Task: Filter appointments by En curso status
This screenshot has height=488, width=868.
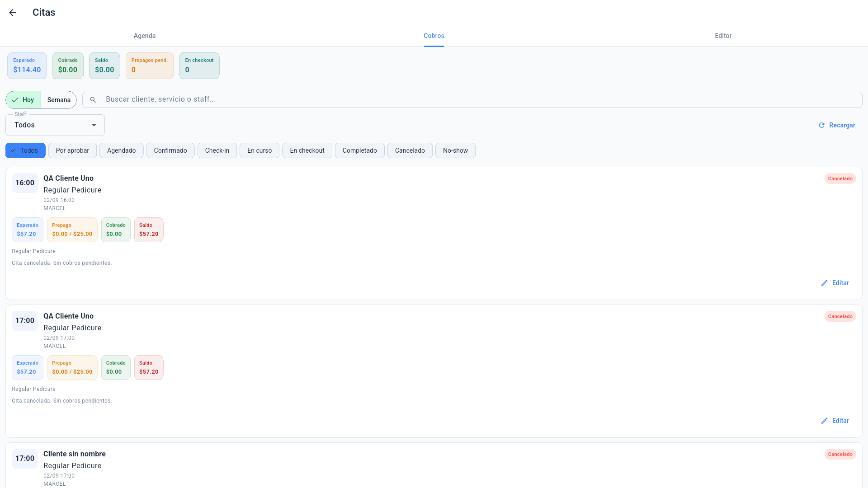Action: click(259, 150)
